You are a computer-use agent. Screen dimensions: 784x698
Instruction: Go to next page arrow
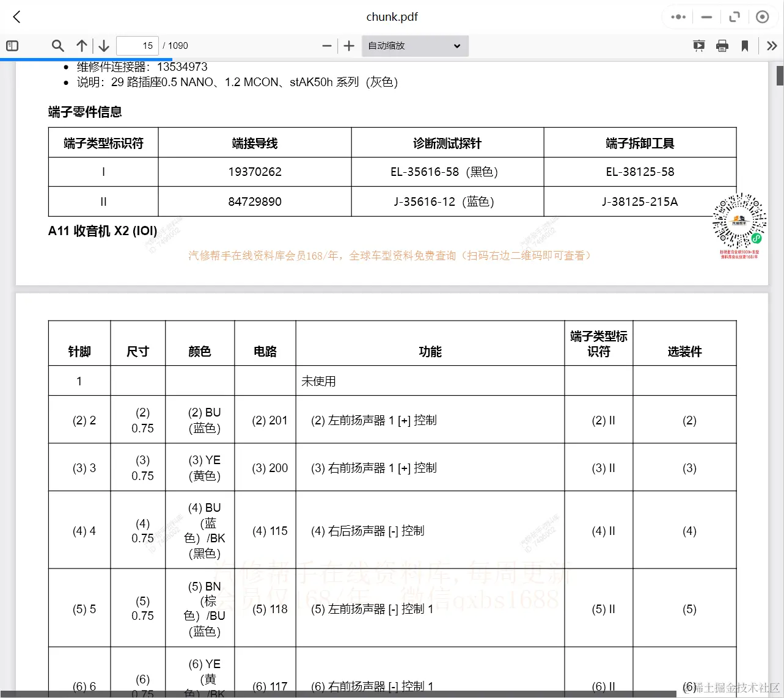coord(104,46)
